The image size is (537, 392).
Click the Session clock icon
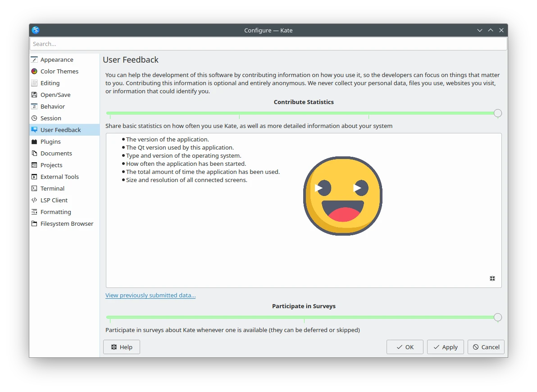tap(34, 118)
